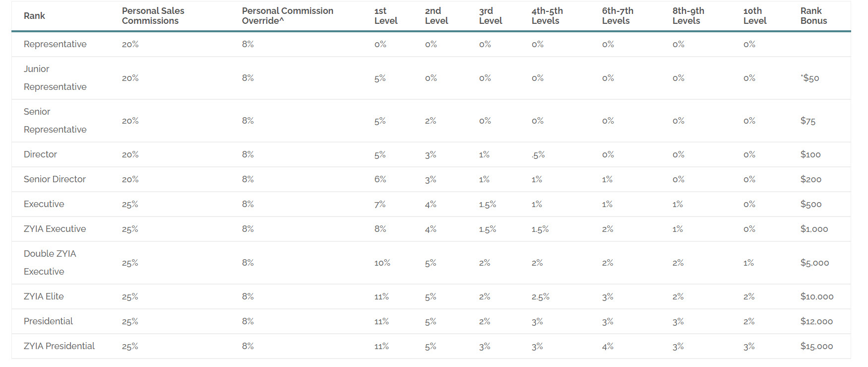Click the Junior Representative rank label
This screenshot has width=868, height=367.
[55, 78]
